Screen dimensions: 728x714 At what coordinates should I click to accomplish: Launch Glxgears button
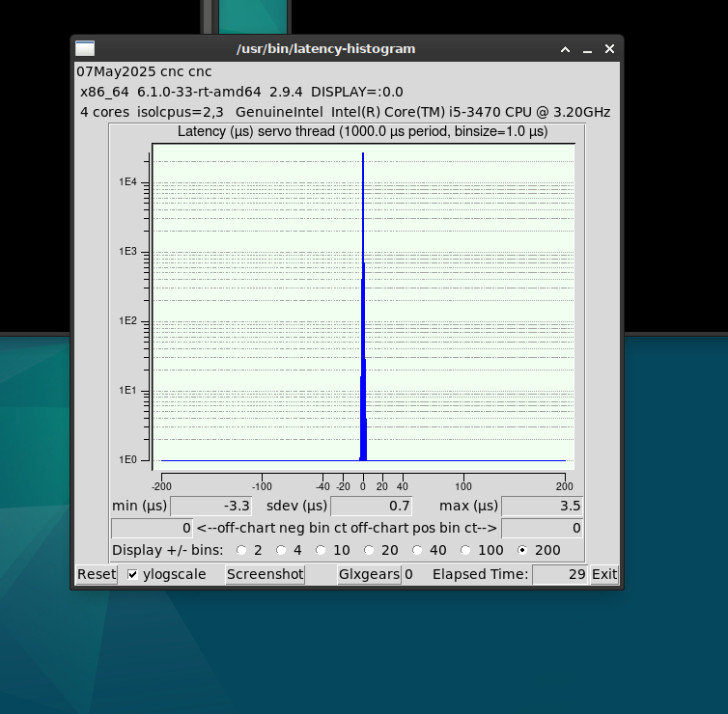click(369, 574)
